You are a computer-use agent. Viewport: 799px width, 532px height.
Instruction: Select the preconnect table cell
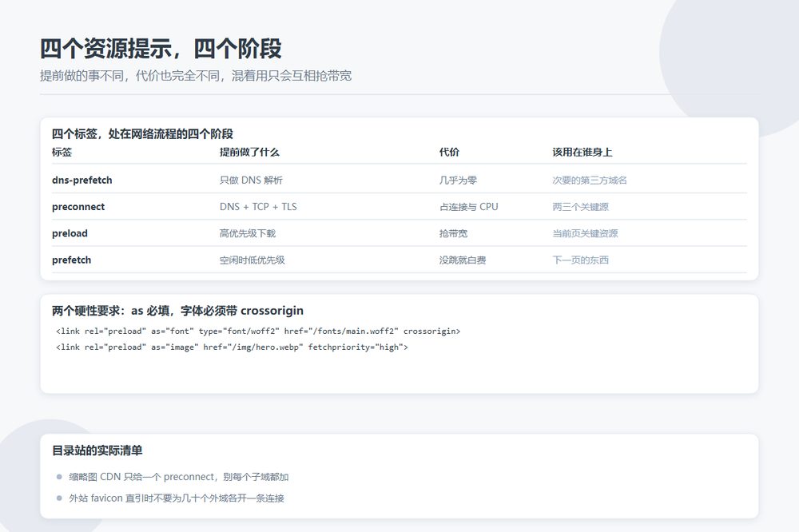78,206
